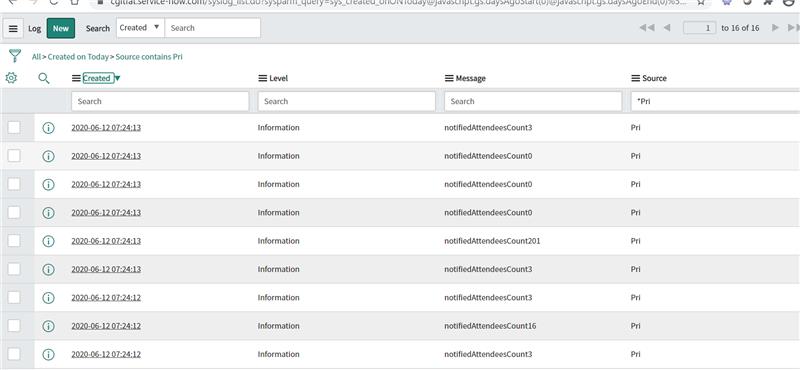Toggle column search magnifier icon
This screenshot has height=370, width=800.
[x=44, y=78]
